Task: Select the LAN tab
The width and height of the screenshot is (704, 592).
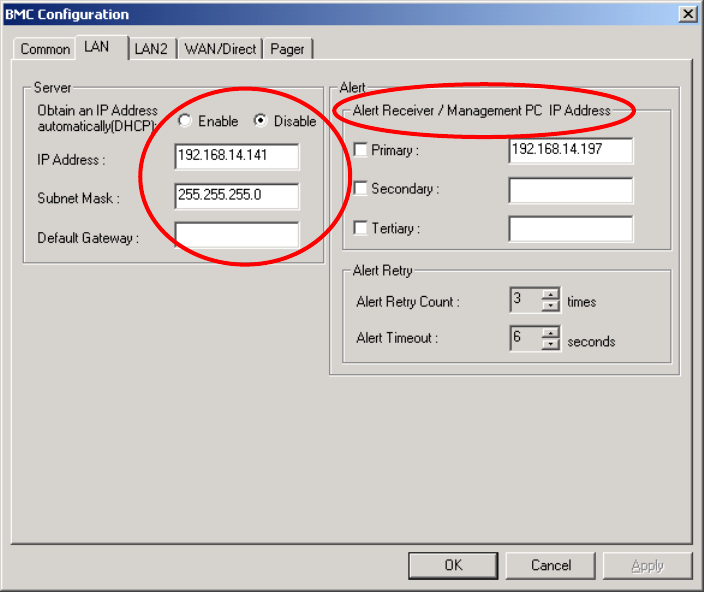Action: pyautogui.click(x=101, y=47)
